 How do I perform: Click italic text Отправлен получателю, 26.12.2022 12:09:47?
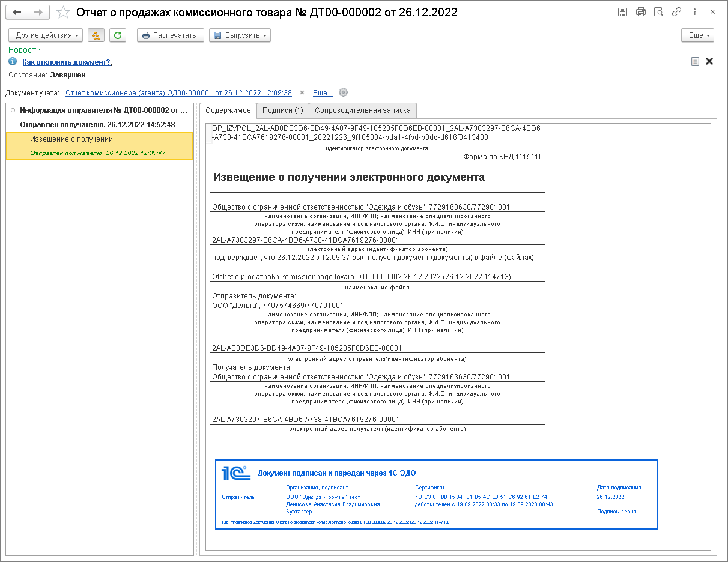(98, 153)
